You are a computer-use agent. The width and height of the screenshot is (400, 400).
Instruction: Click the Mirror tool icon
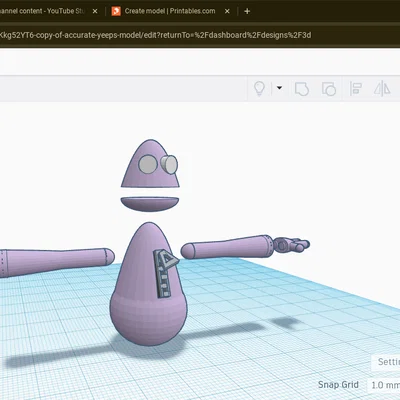coord(382,89)
